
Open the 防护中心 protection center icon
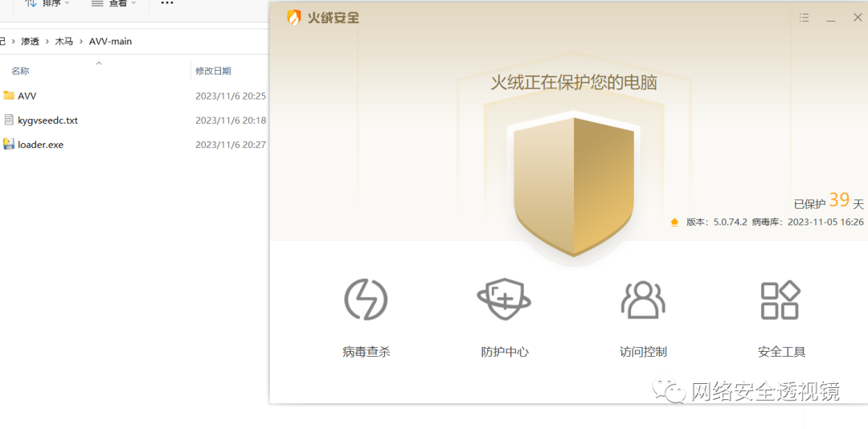click(504, 300)
